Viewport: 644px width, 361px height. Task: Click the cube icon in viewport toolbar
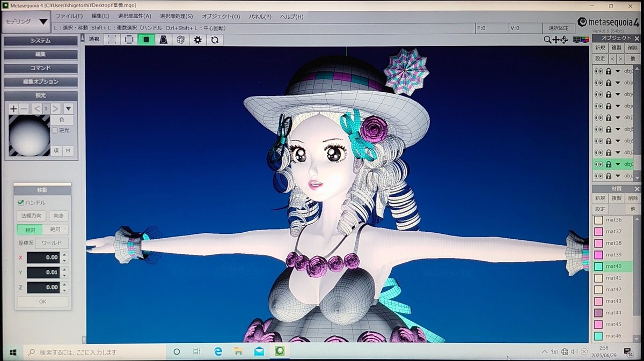point(181,40)
